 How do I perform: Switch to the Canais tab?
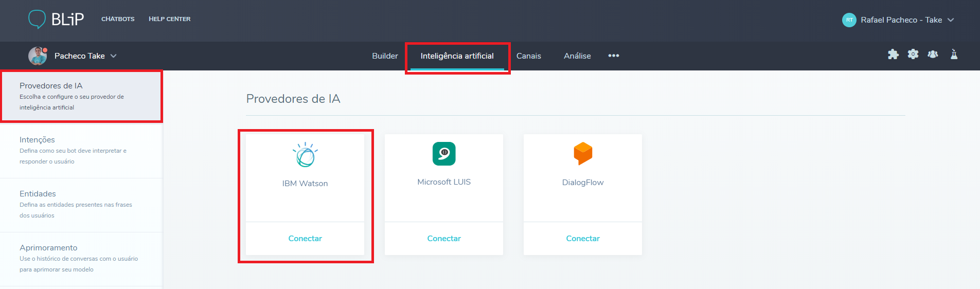[529, 56]
